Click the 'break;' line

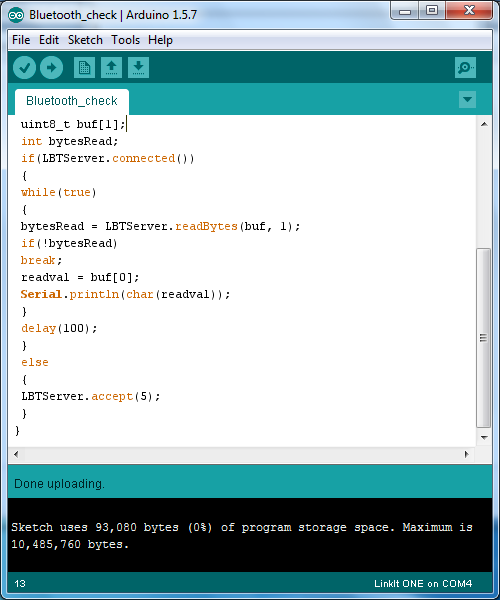pos(41,260)
